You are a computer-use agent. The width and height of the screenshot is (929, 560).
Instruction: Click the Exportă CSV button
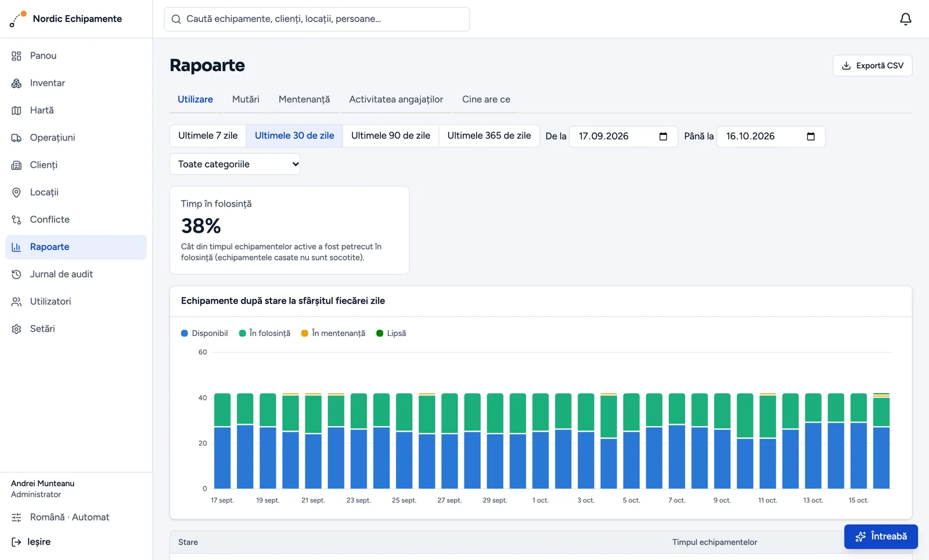point(872,66)
